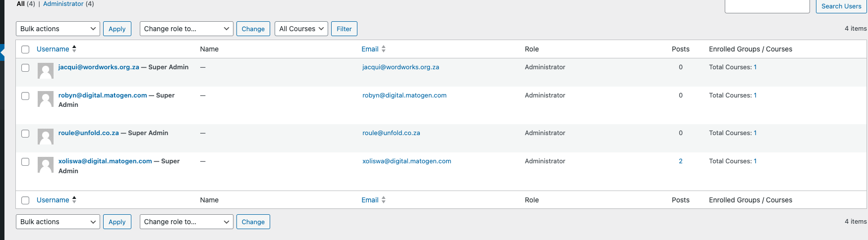868x240 pixels.
Task: Click sort arrows beside bottom Email header
Action: (384, 199)
